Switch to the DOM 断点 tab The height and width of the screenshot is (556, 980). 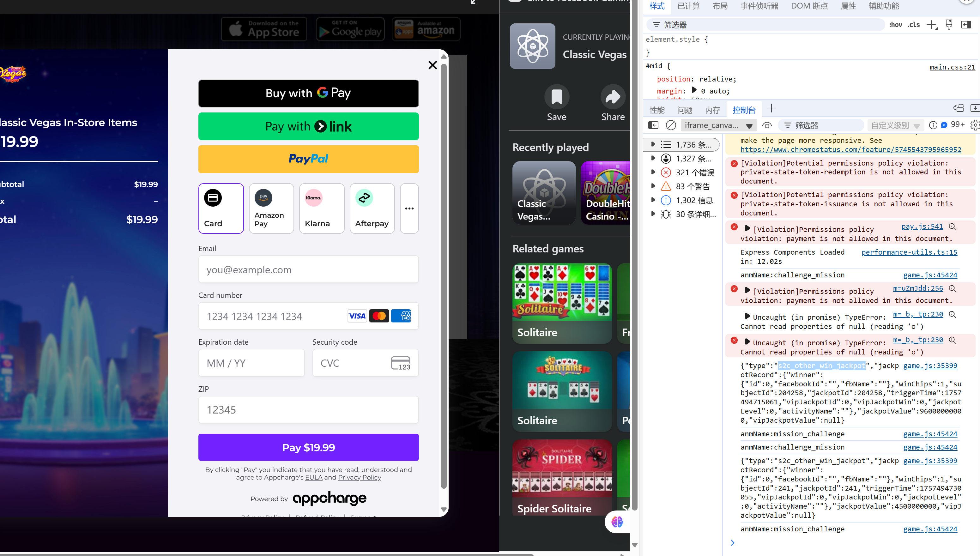coord(809,6)
